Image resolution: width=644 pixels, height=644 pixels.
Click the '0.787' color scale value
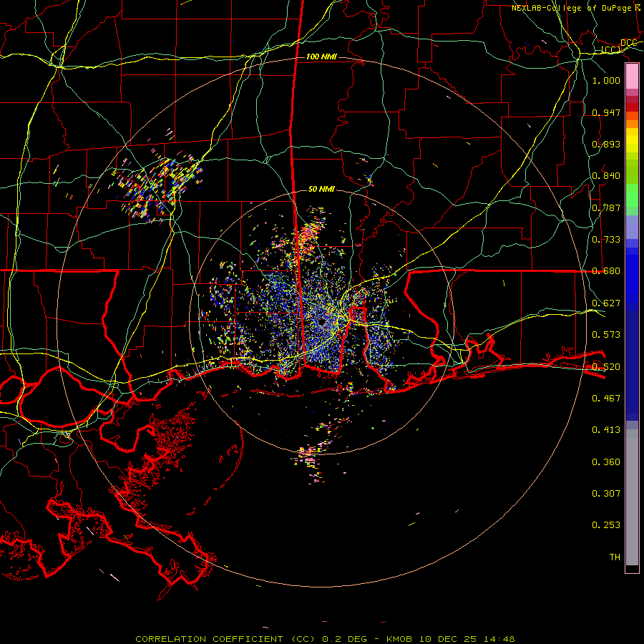click(606, 208)
